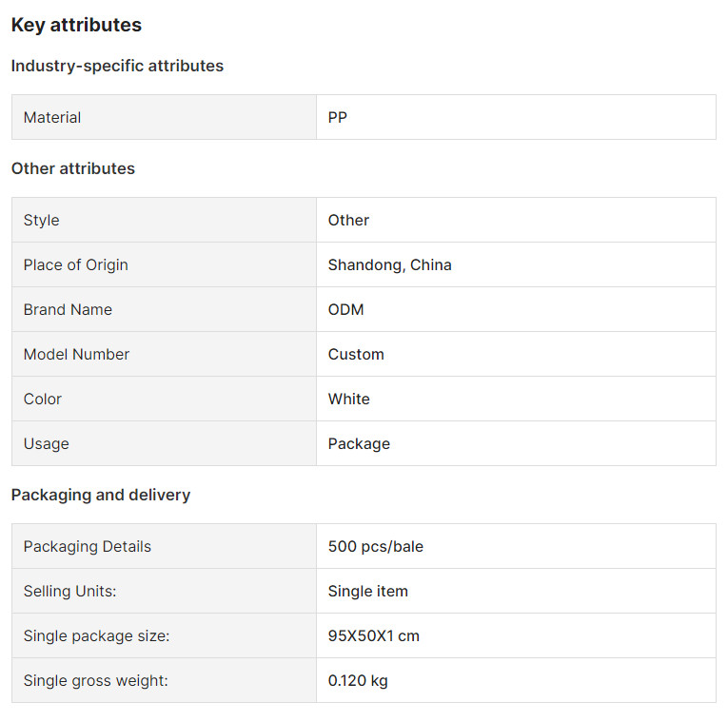Select the Usage label cell
This screenshot has width=728, height=722.
(164, 443)
